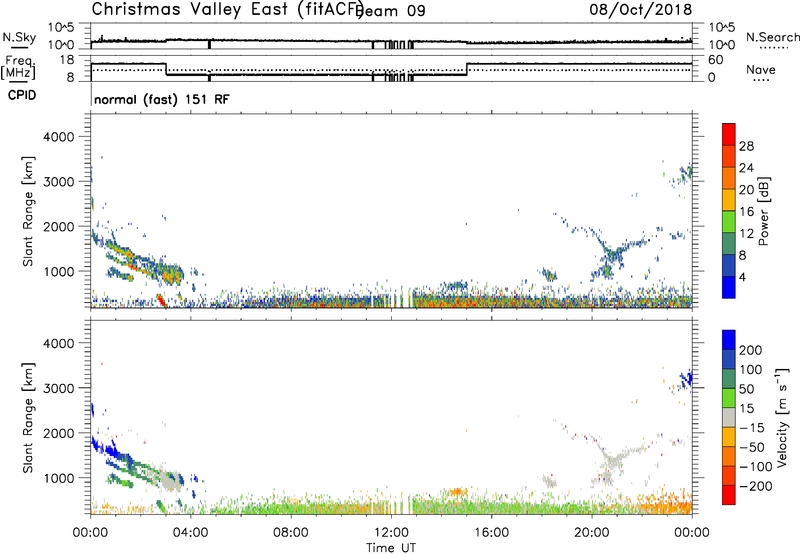This screenshot has width=800, height=554.
Task: Click the '-15' label on Velocity colorbar
Action: [x=752, y=428]
